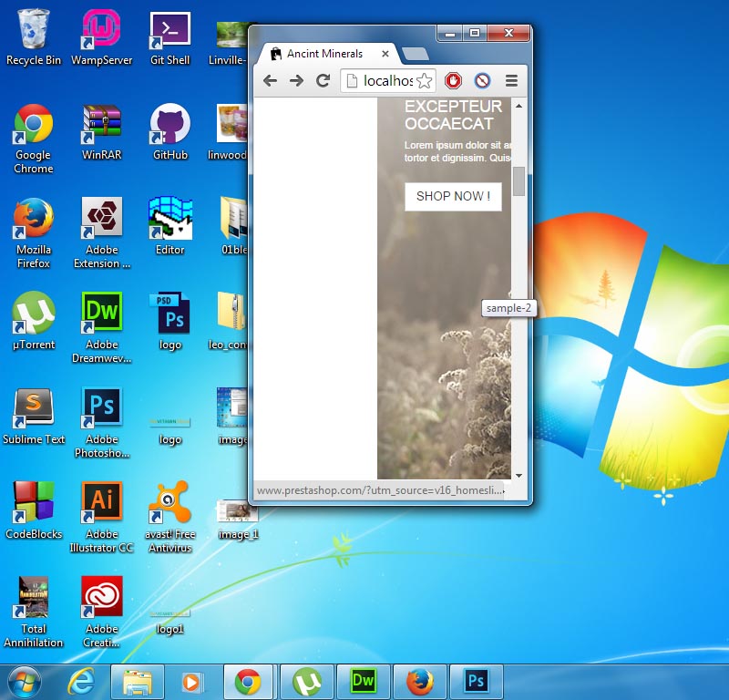
Task: Select the Ancint Minerals tab
Action: (323, 54)
